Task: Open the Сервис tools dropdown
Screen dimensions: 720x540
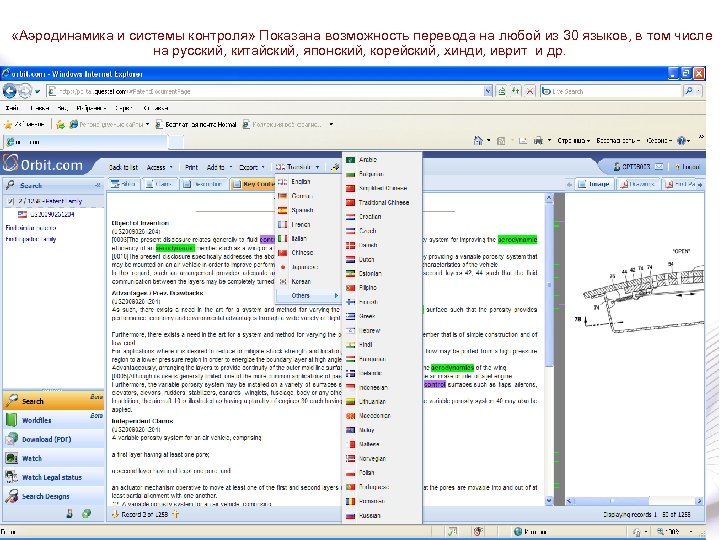Action: tap(659, 141)
